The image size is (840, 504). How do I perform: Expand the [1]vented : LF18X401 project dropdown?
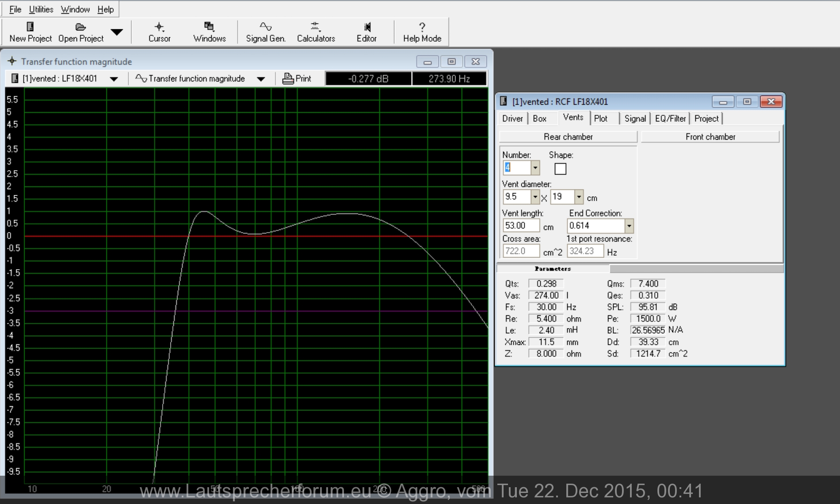point(114,79)
